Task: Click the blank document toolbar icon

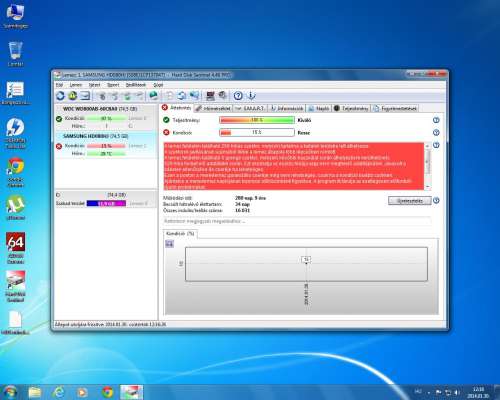Action: pos(169,96)
